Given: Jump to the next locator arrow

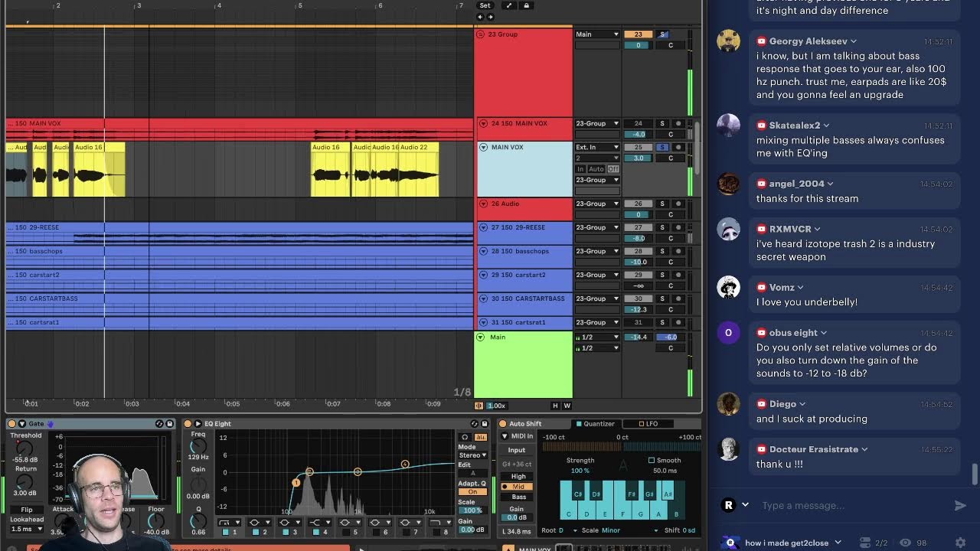Looking at the screenshot, I should point(489,16).
